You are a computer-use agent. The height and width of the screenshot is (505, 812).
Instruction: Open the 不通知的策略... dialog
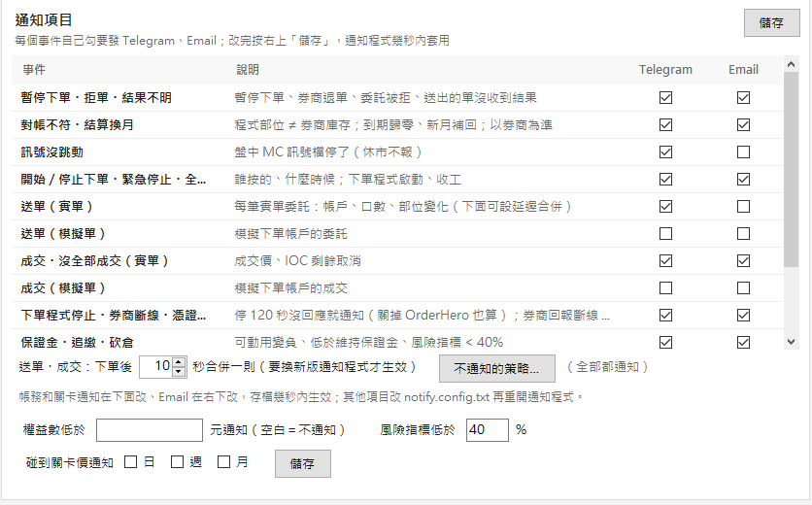click(x=496, y=368)
